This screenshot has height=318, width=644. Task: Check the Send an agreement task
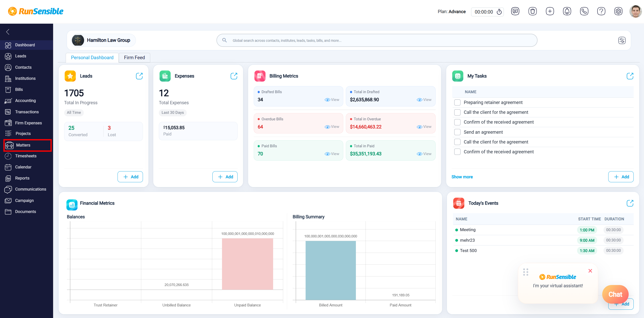pos(457,132)
